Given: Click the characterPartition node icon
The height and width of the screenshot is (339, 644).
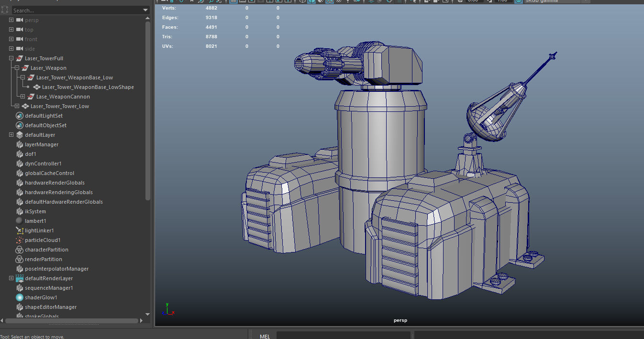Looking at the screenshot, I should coord(20,250).
